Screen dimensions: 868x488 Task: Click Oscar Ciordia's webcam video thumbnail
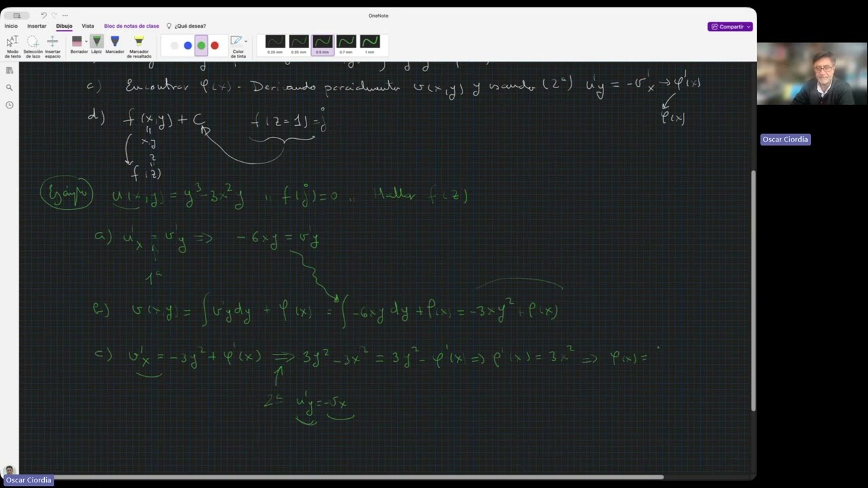812,74
